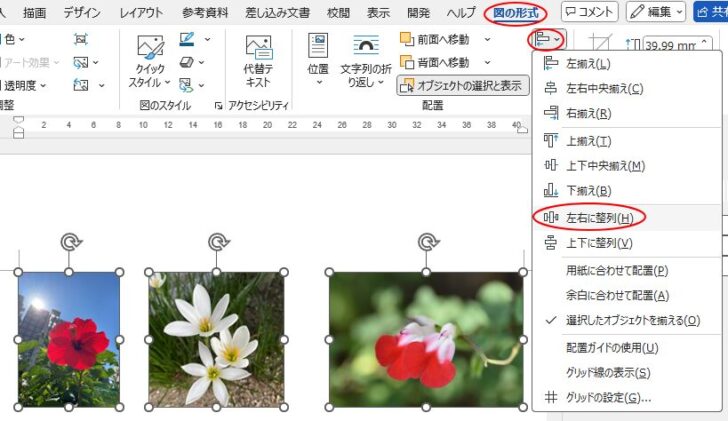Click the Picture Layout icon

(186, 85)
